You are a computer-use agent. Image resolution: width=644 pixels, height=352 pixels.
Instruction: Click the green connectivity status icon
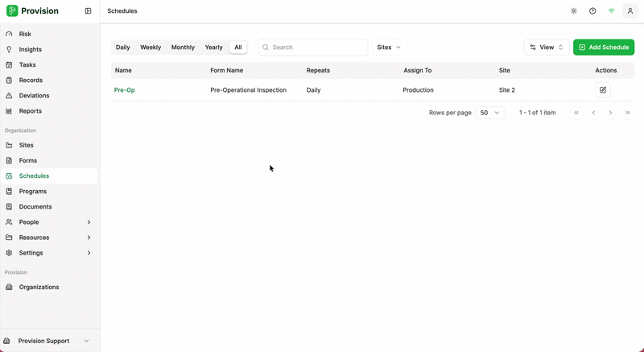[611, 11]
